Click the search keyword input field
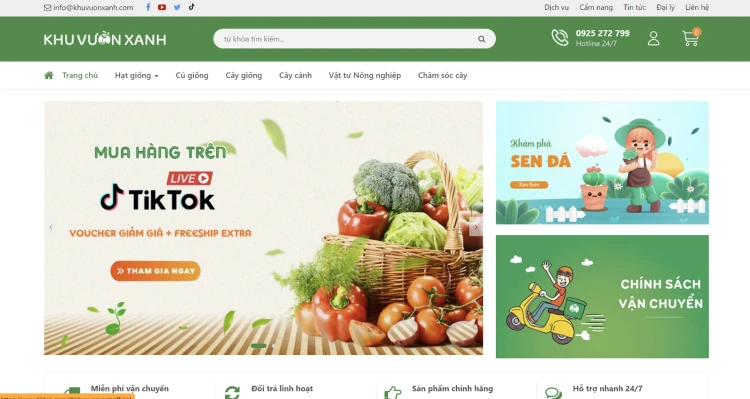750x399 pixels. click(349, 39)
